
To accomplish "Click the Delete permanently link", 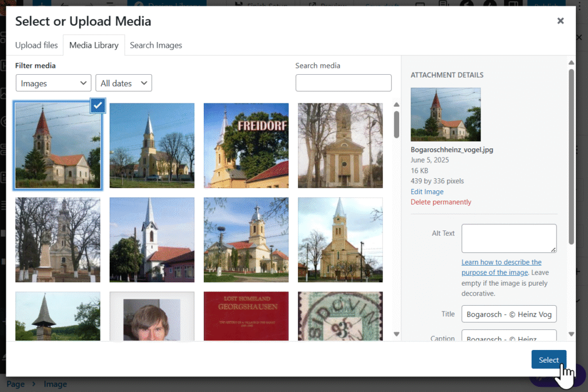I will [x=440, y=202].
